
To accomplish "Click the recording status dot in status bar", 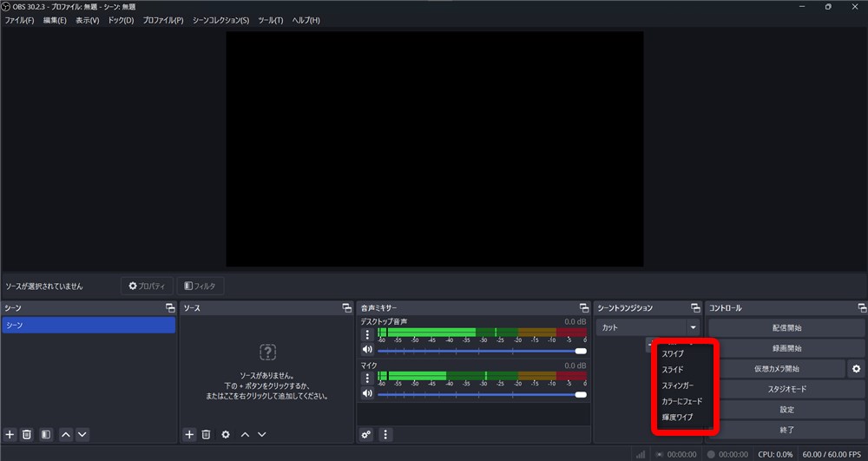I will point(712,454).
